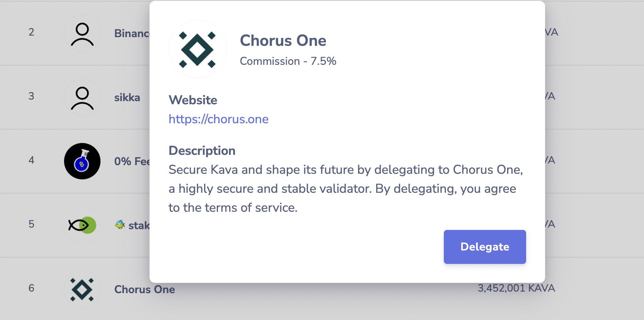
Task: Click the Description heading in dialog
Action: 202,151
